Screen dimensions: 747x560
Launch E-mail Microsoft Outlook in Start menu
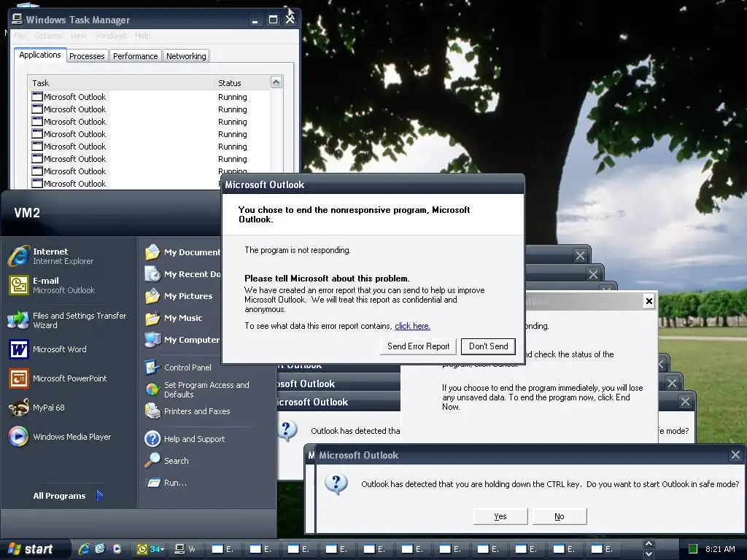click(52, 285)
